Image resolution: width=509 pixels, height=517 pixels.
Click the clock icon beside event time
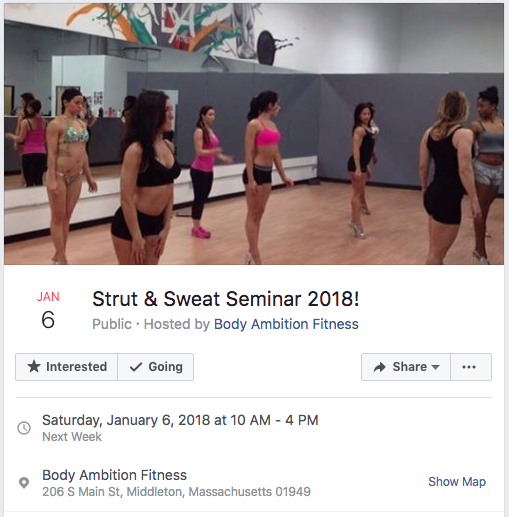pos(24,428)
